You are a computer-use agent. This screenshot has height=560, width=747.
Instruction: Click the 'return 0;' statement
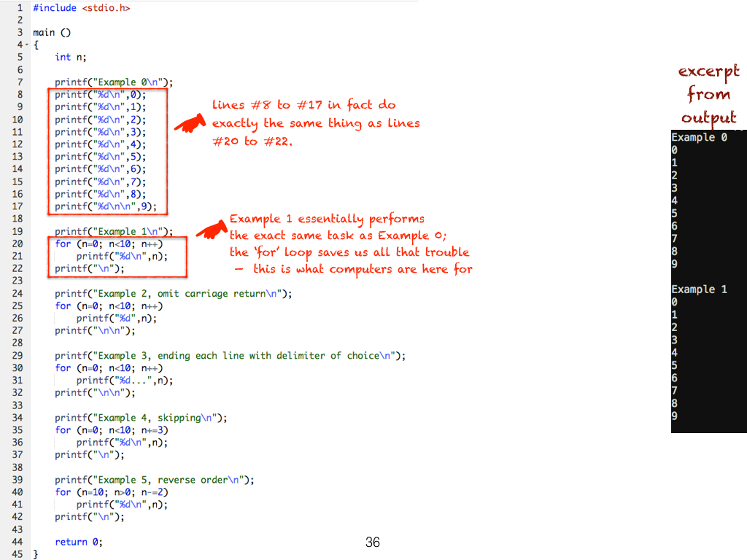[79, 542]
